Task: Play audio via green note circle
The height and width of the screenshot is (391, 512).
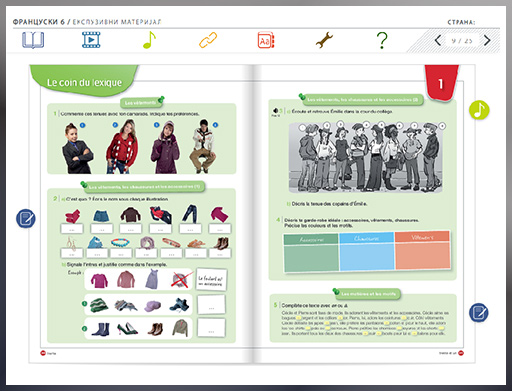Action: [x=479, y=110]
